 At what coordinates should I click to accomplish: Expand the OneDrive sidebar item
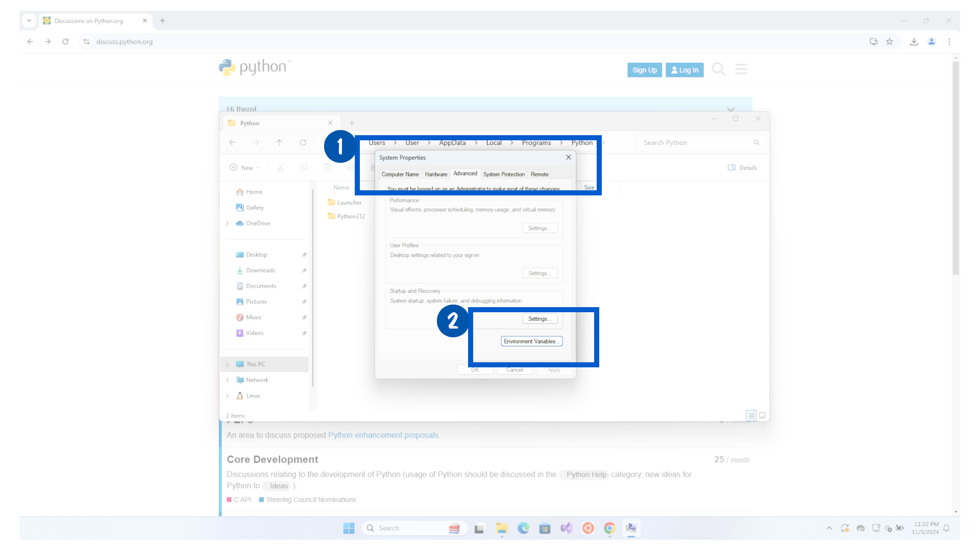[x=228, y=223]
